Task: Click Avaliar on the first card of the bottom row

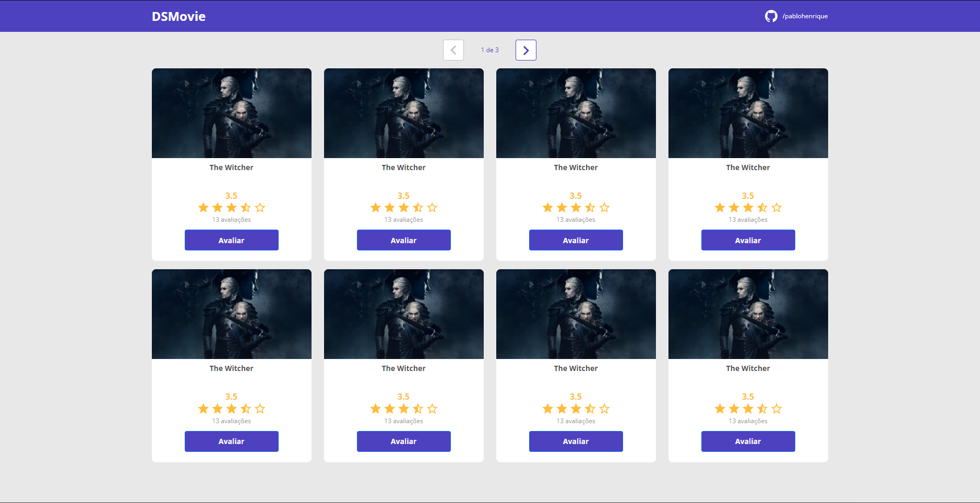Action: coord(231,441)
